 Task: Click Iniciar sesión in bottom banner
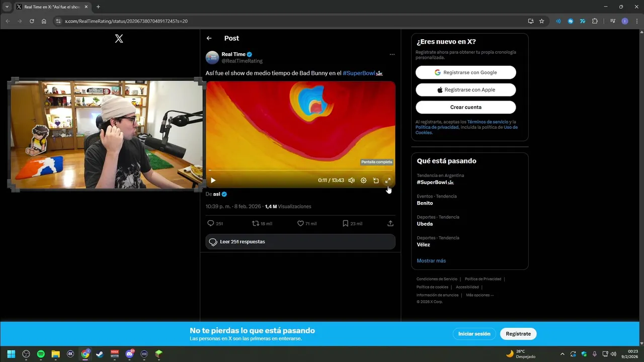click(x=474, y=334)
